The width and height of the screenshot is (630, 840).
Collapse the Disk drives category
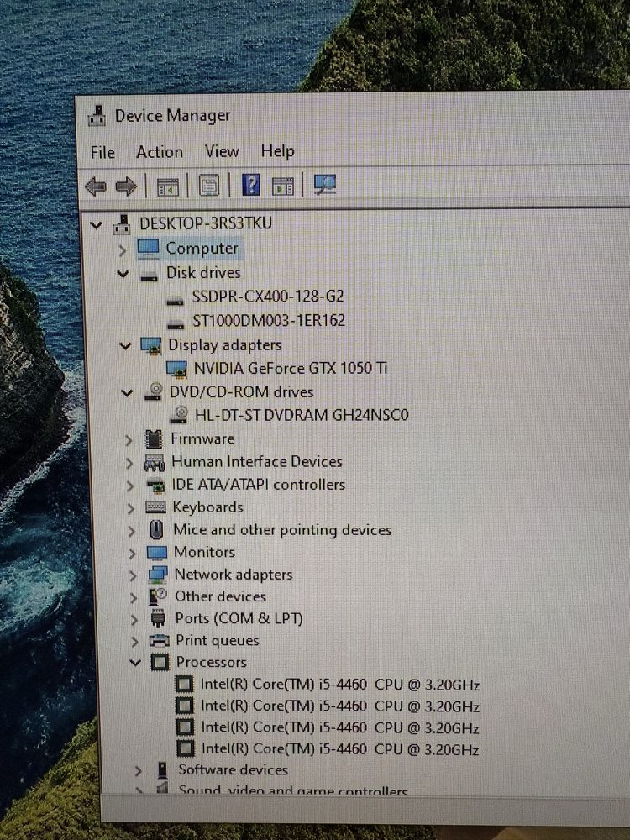click(123, 275)
